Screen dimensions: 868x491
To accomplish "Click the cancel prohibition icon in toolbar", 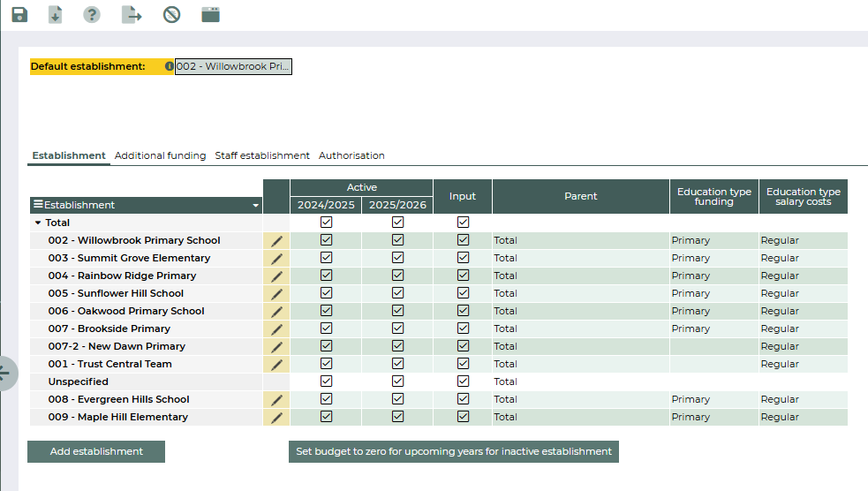I will click(171, 15).
